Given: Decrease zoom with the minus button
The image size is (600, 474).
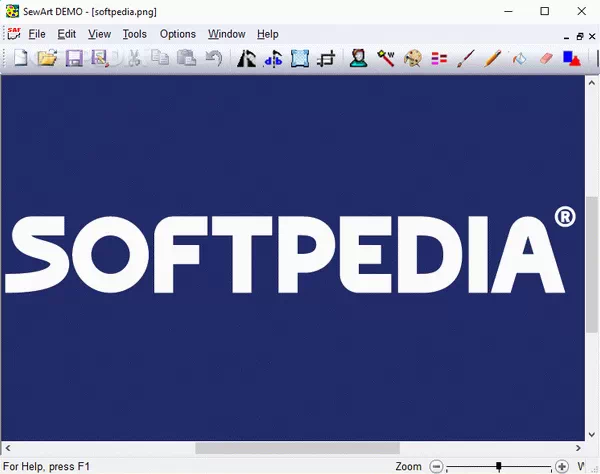Looking at the screenshot, I should coord(436,466).
